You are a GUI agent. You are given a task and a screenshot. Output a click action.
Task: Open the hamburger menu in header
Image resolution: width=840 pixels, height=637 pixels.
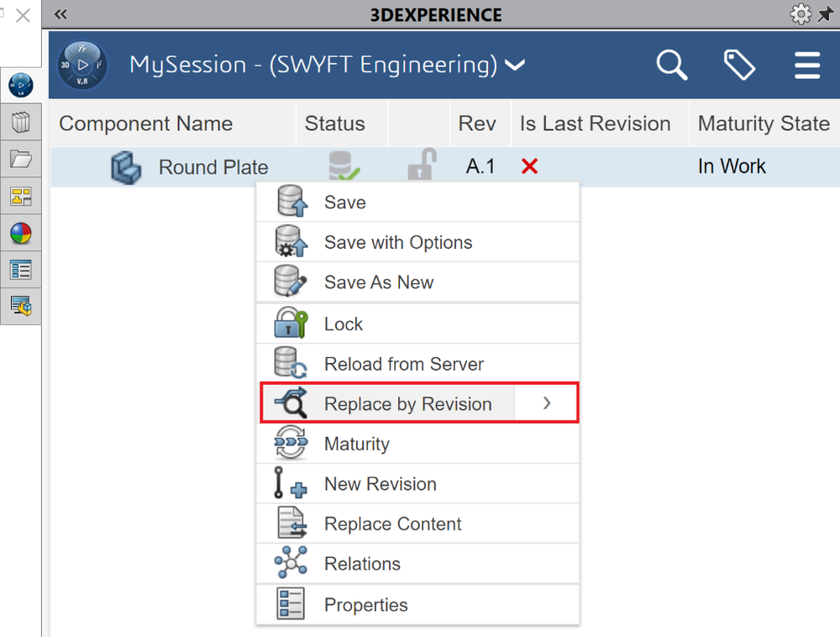807,66
